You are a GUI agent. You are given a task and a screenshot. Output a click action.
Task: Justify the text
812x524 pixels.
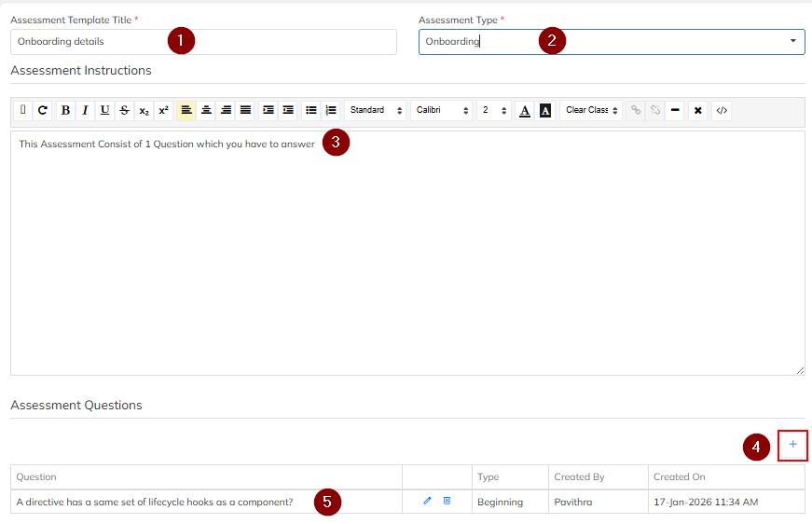tap(245, 110)
